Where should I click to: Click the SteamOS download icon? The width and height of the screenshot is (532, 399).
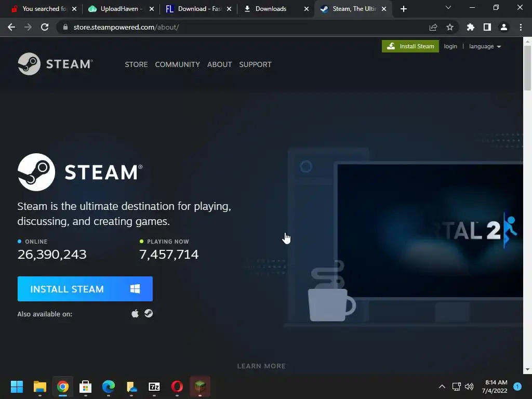(149, 313)
